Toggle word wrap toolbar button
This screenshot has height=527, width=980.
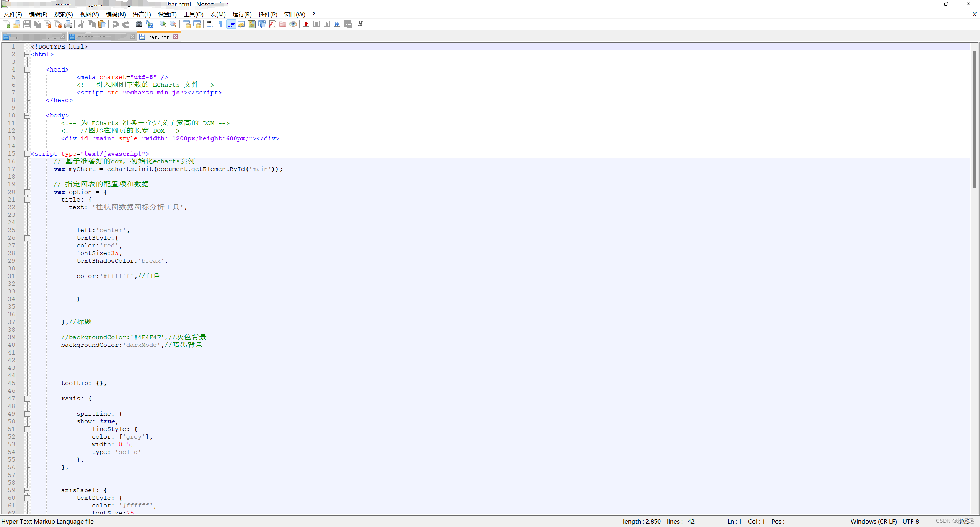pyautogui.click(x=210, y=24)
